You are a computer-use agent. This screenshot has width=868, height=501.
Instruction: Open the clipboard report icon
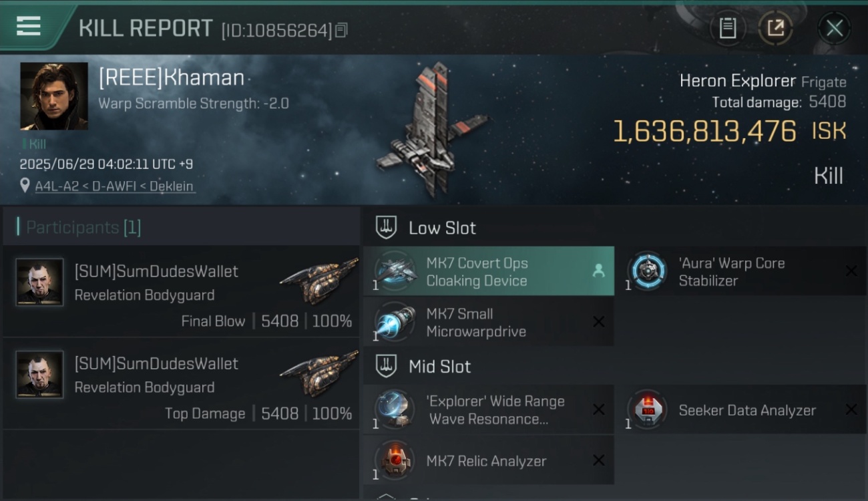coord(727,28)
